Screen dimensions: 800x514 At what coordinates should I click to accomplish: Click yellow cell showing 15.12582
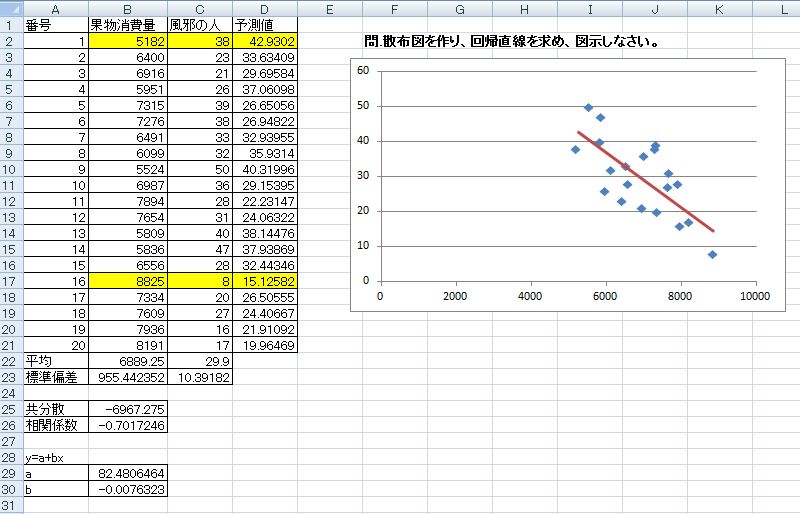tap(265, 281)
